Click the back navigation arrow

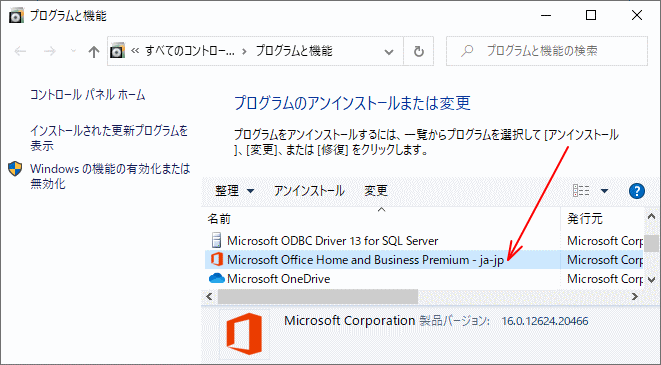20,51
